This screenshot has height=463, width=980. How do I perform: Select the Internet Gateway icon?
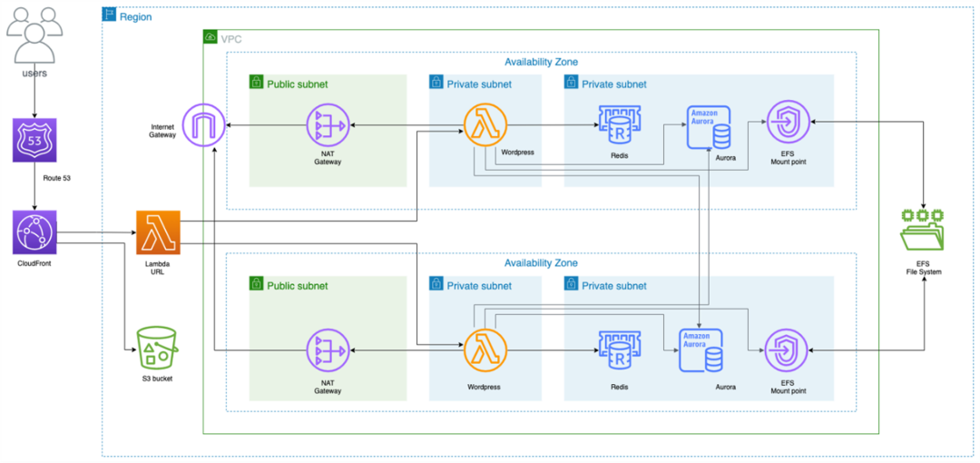(204, 125)
